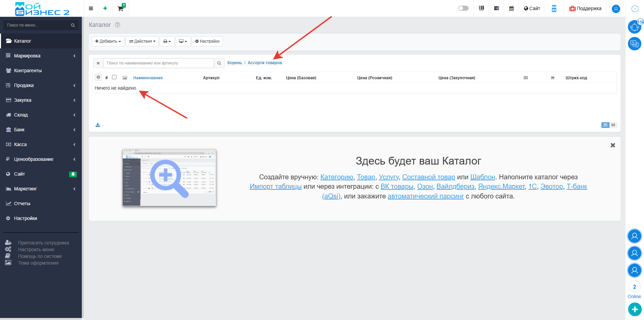644x320 pixels.
Task: Click the notifications bell icon
Action: click(634, 27)
